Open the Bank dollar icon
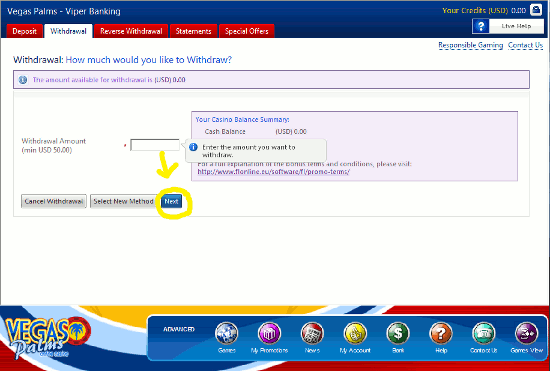550x371 pixels. (398, 333)
